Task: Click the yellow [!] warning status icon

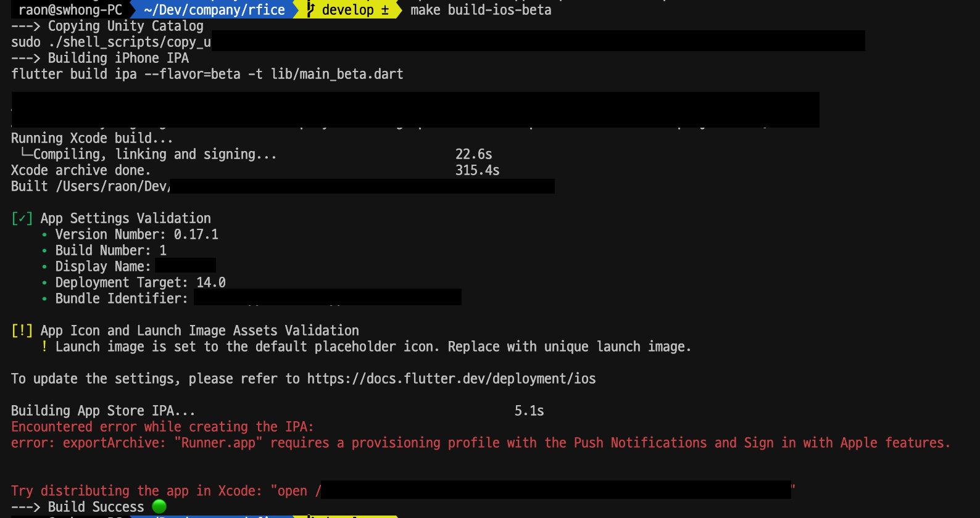Action: tap(22, 331)
